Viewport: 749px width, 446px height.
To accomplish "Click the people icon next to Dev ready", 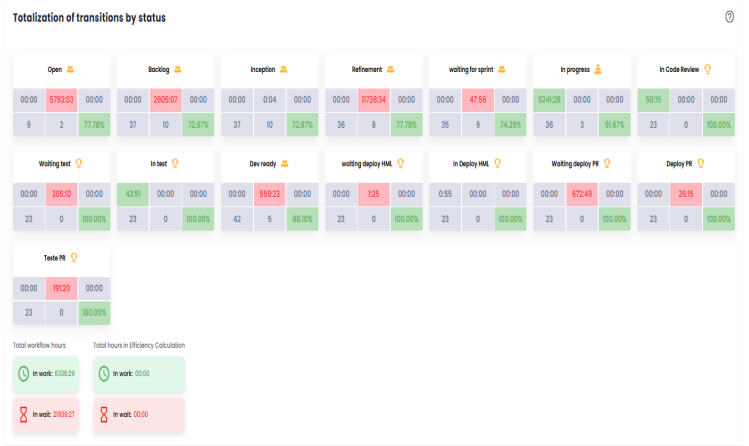I will point(284,163).
